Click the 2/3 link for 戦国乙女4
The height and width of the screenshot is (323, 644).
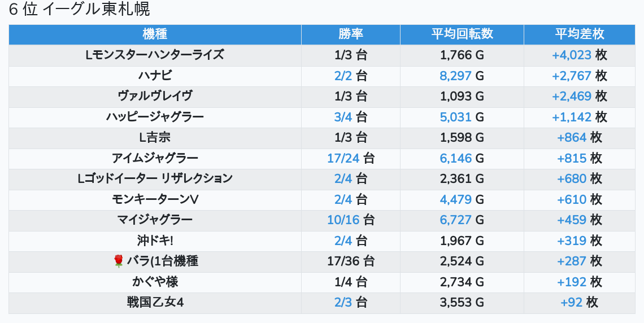click(x=343, y=302)
